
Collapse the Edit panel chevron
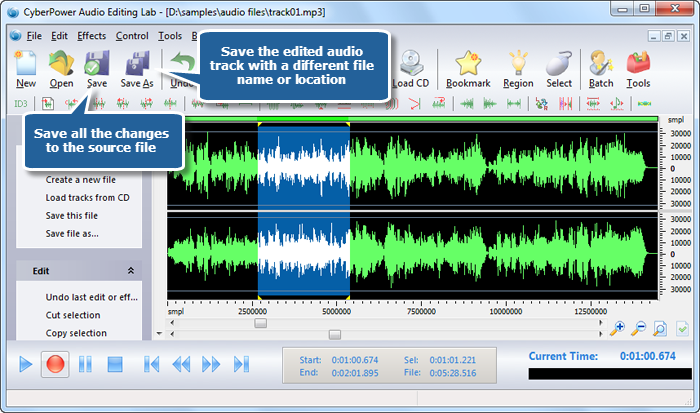[x=131, y=271]
